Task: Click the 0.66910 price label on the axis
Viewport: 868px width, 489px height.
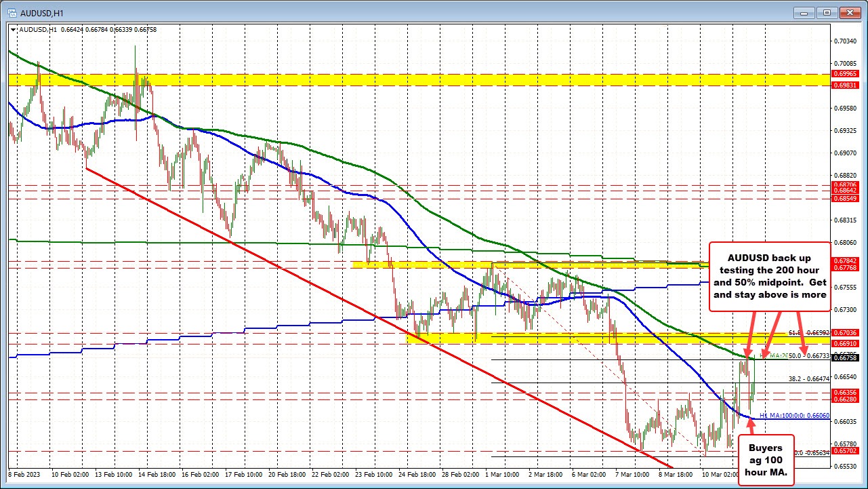Action: [844, 344]
